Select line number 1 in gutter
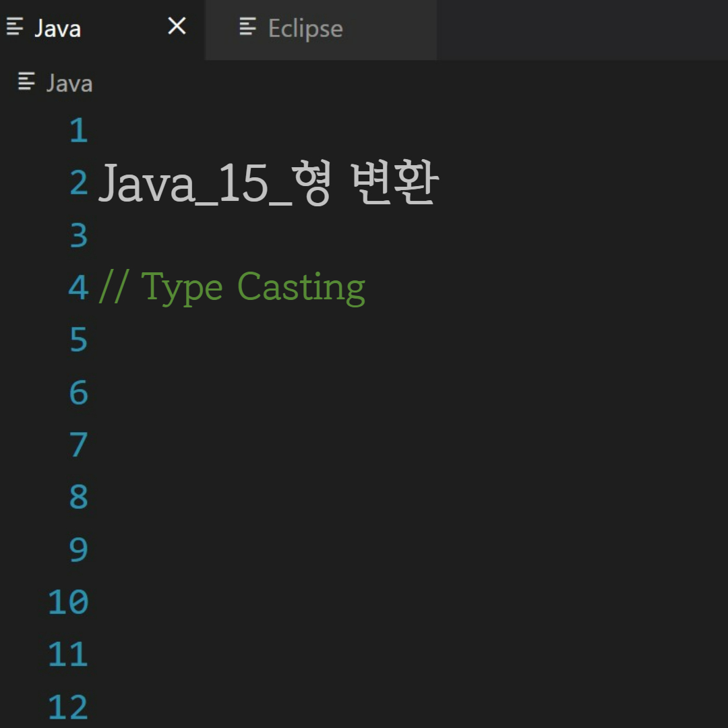Image resolution: width=728 pixels, height=728 pixels. pos(79,131)
